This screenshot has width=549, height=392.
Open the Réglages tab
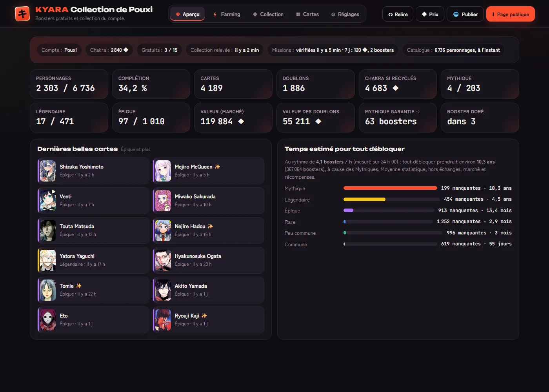point(345,14)
